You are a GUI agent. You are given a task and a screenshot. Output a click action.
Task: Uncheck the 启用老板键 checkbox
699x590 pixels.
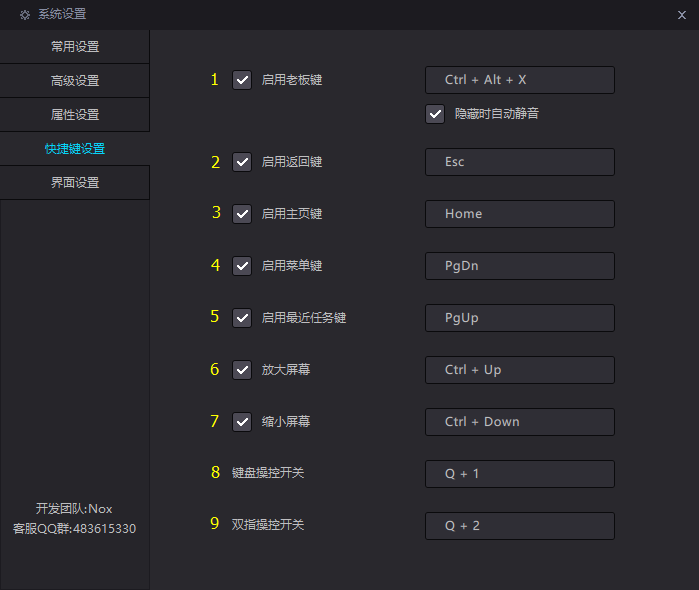pos(242,80)
